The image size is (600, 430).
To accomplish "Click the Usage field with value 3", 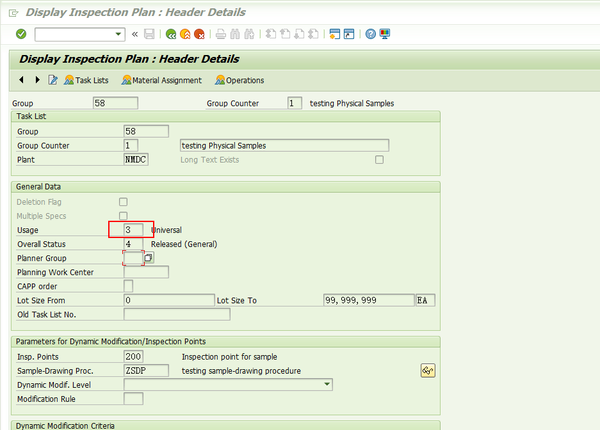I will [134, 230].
